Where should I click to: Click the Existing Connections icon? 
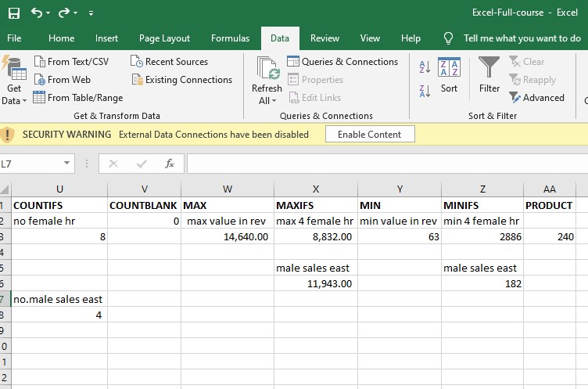click(x=138, y=80)
